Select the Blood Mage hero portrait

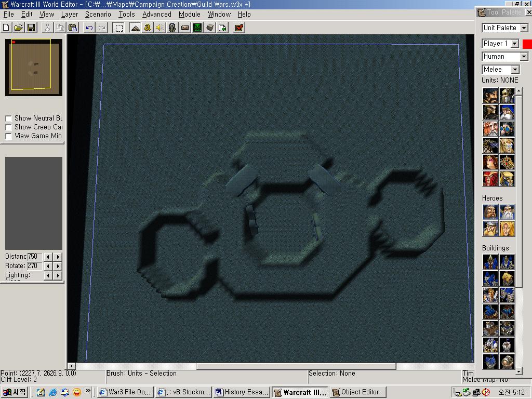pos(507,229)
